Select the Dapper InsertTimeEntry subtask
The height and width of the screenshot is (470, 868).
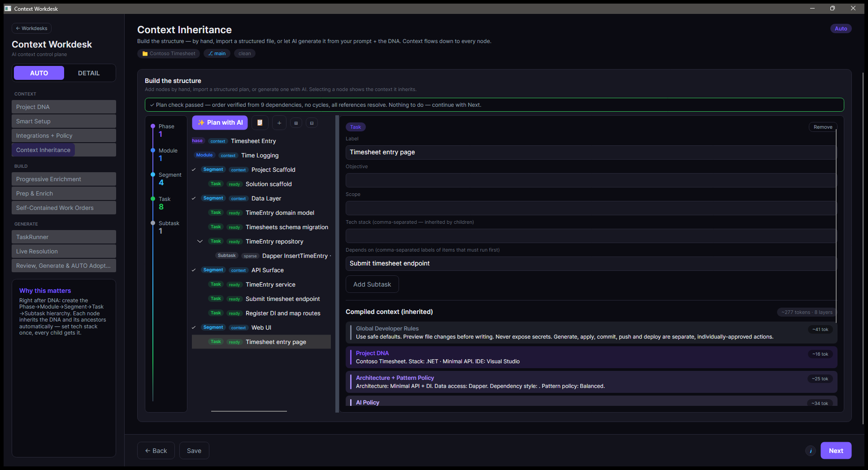coord(261,256)
